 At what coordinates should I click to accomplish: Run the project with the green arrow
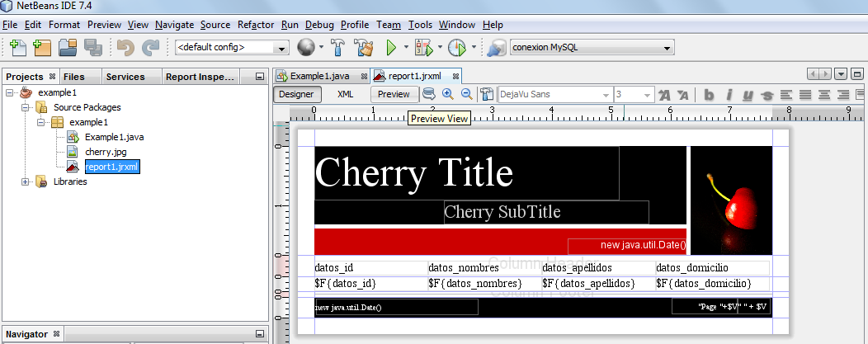pos(391,48)
